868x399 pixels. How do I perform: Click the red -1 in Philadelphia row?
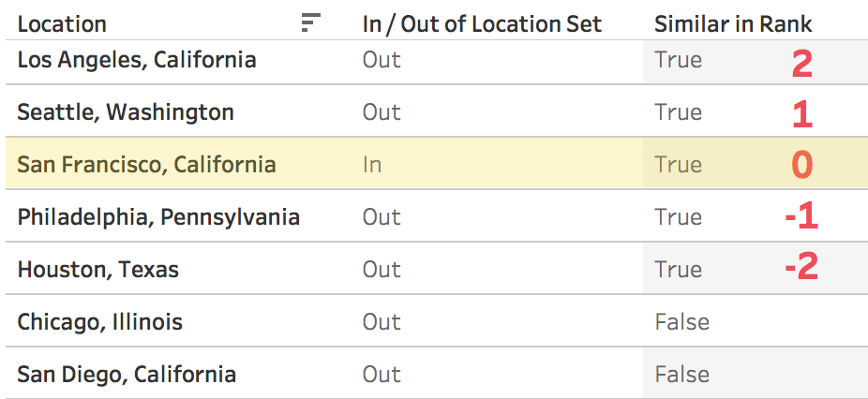point(801,216)
